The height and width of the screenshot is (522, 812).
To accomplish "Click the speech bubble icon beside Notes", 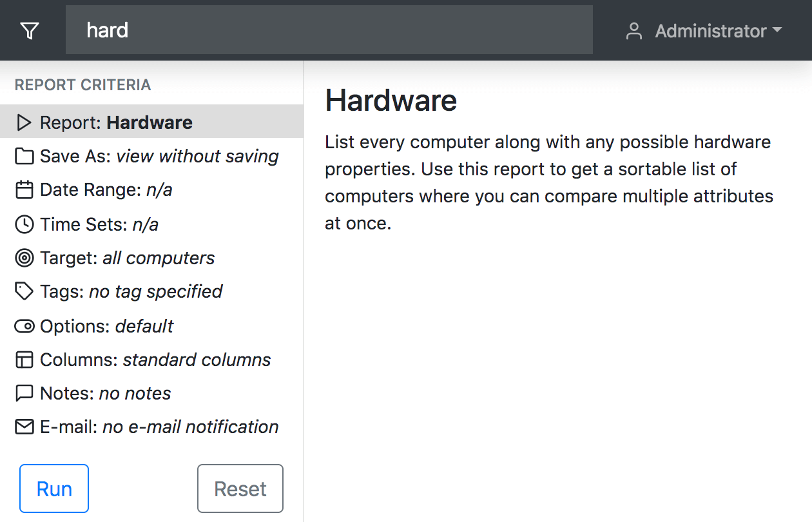I will tap(24, 393).
